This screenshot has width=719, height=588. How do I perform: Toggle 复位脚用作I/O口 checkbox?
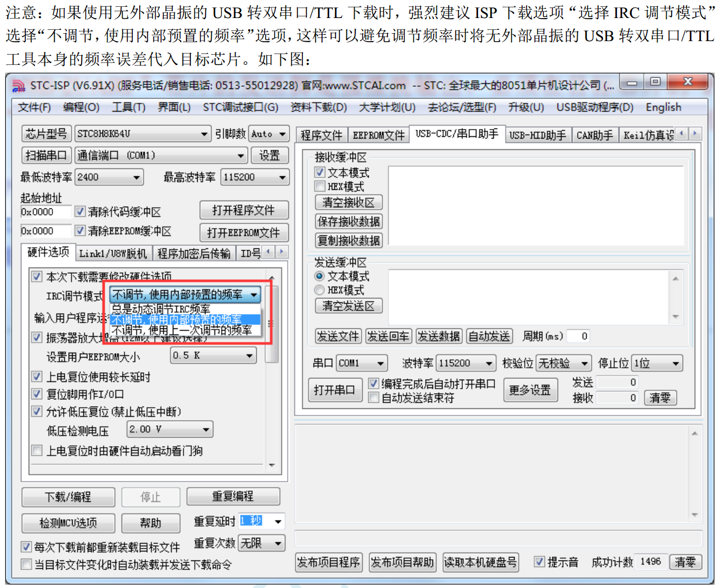(37, 394)
